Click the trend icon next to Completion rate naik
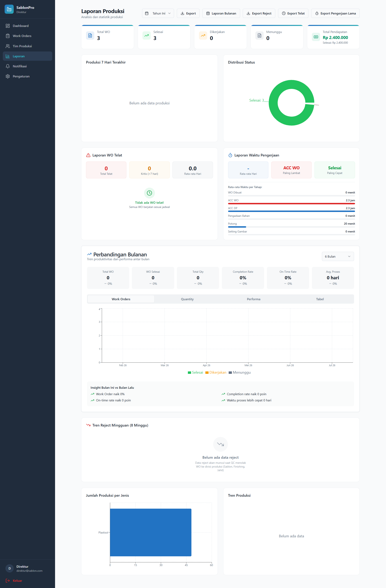 (x=223, y=394)
